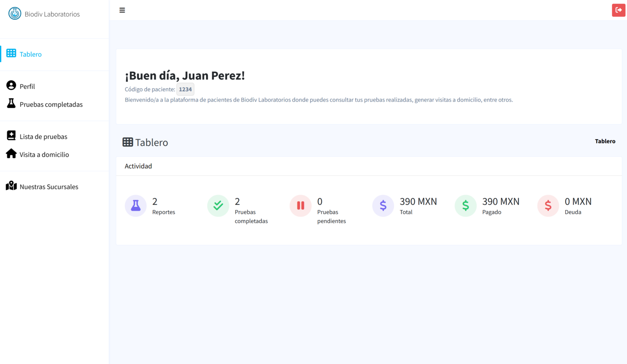Click the patient code 1234 badge
Viewport: 627px width, 364px height.
pyautogui.click(x=185, y=89)
